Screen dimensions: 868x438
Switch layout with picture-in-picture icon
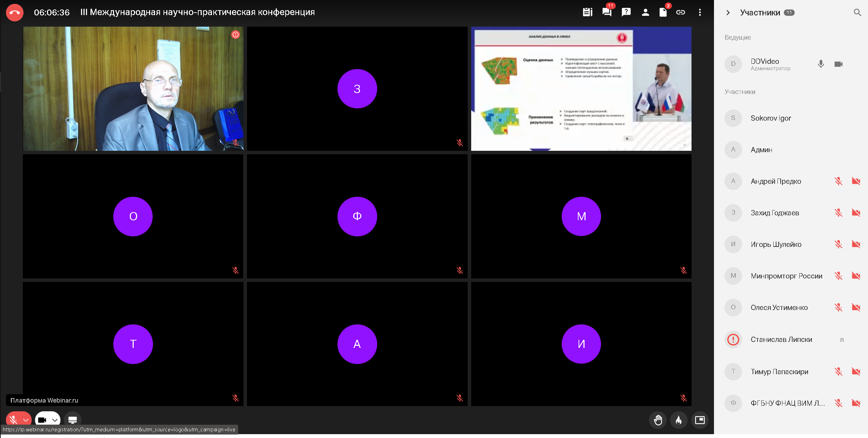pos(700,420)
